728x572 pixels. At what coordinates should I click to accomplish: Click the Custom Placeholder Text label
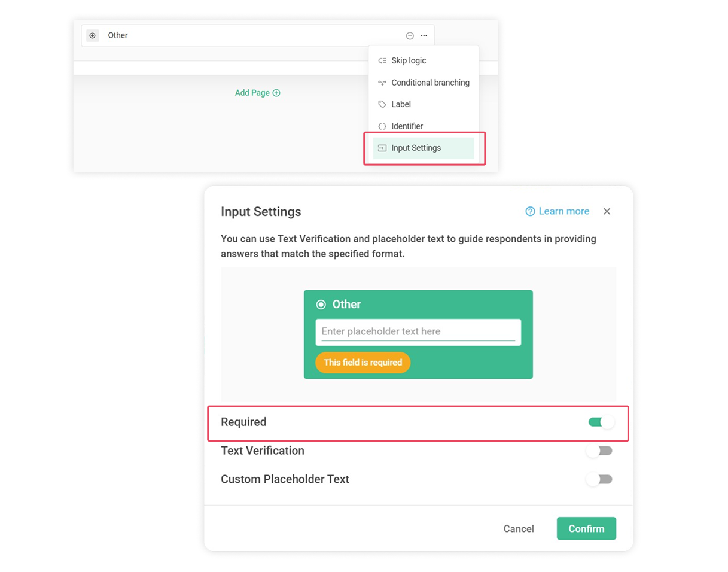pos(285,479)
